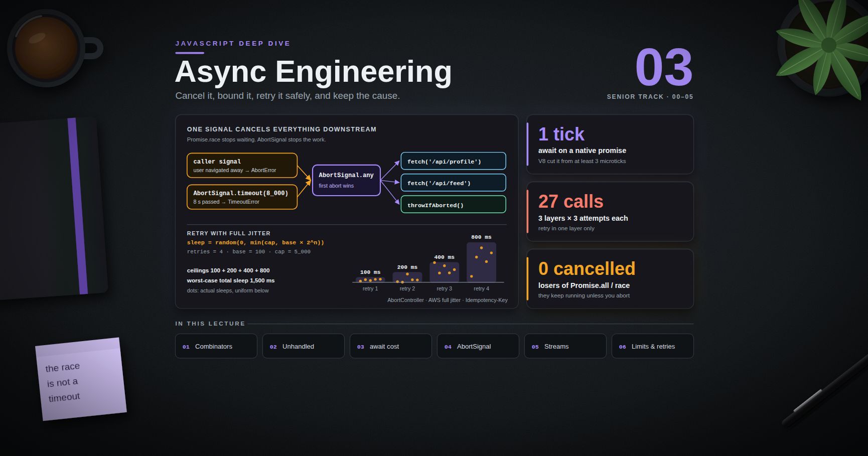Click the 1 tick stat card
The height and width of the screenshot is (456, 868).
coord(610,144)
